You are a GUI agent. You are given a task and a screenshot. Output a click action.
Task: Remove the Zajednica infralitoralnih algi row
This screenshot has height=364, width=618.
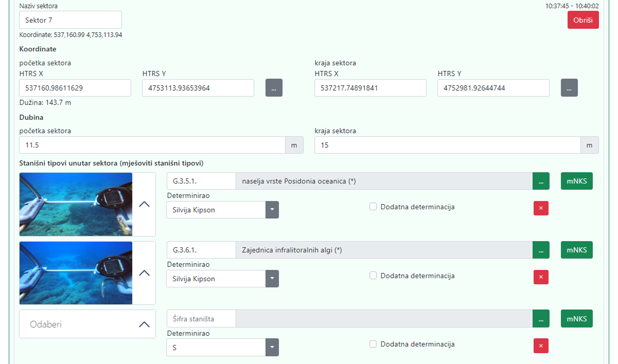point(540,277)
